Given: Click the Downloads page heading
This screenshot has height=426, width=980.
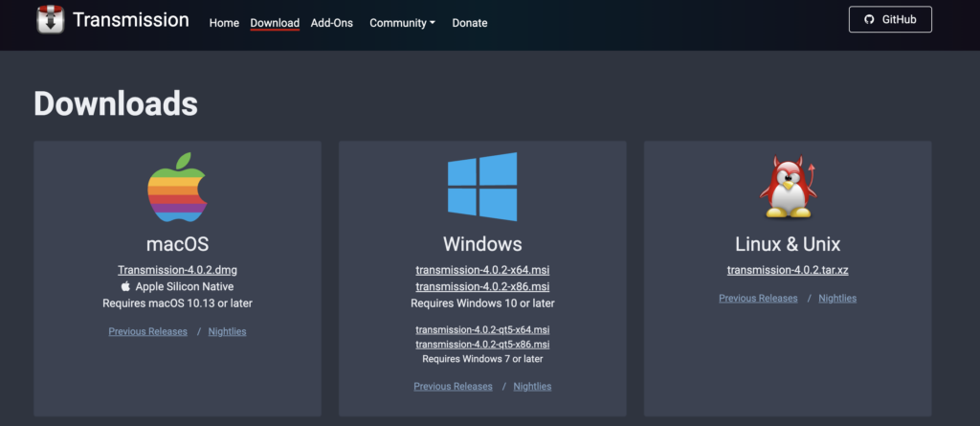Looking at the screenshot, I should 116,103.
